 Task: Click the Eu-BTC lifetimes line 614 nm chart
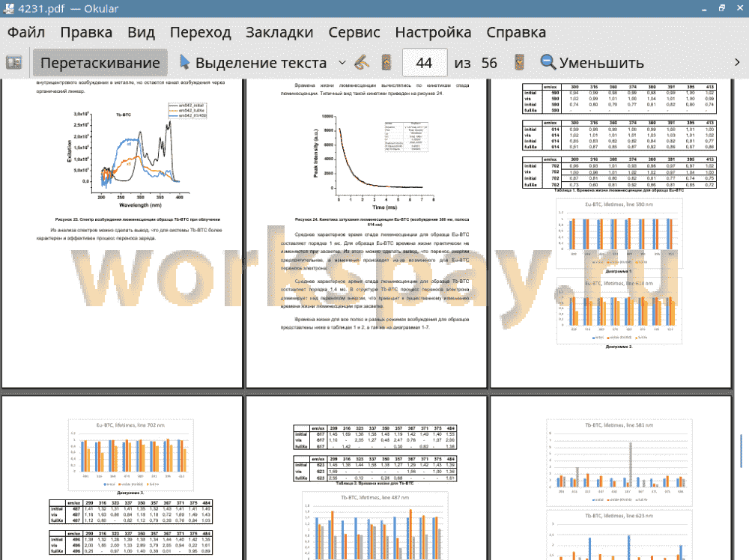pos(619,310)
